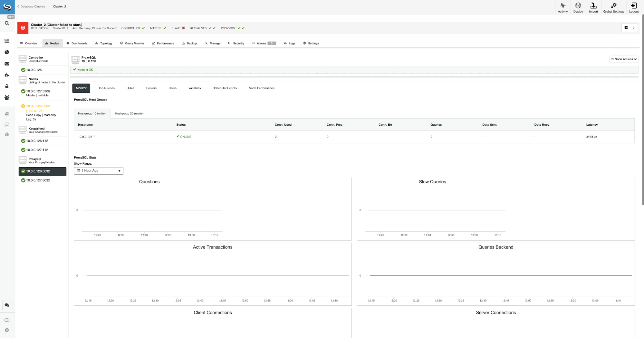The image size is (644, 338).
Task: Open the Deploy wizard
Action: pos(578,7)
